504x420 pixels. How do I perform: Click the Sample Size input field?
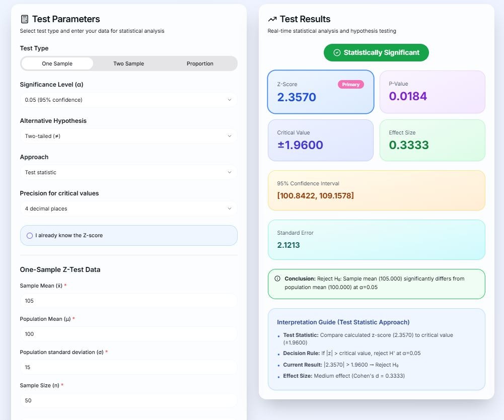point(127,400)
